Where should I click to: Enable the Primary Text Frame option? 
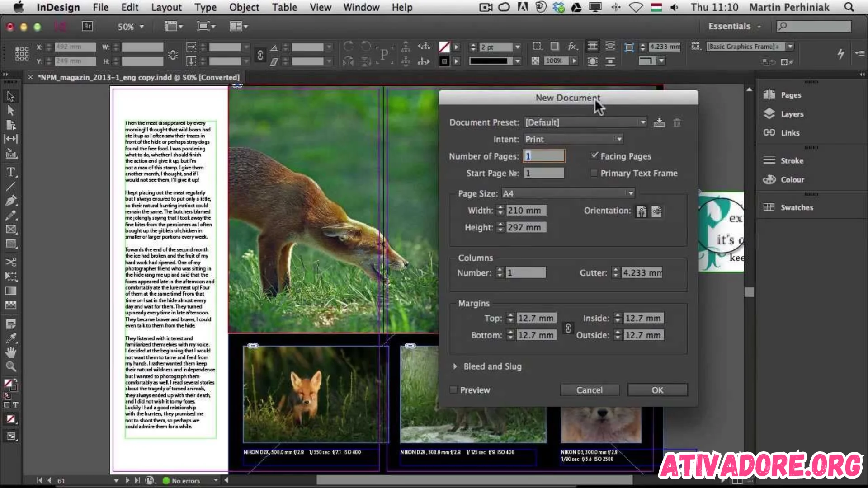[594, 173]
